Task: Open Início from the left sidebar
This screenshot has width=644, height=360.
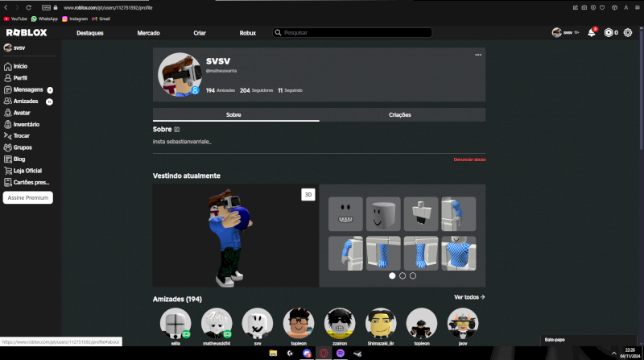Action: click(x=15, y=66)
